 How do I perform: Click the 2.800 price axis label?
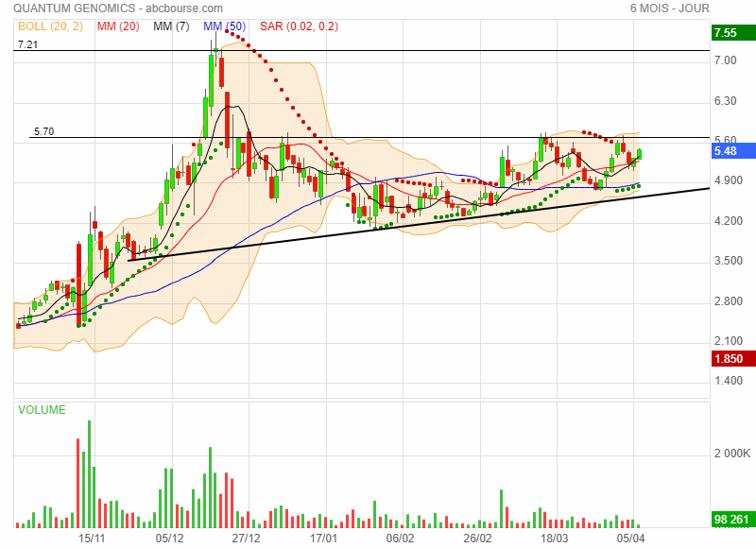(729, 301)
